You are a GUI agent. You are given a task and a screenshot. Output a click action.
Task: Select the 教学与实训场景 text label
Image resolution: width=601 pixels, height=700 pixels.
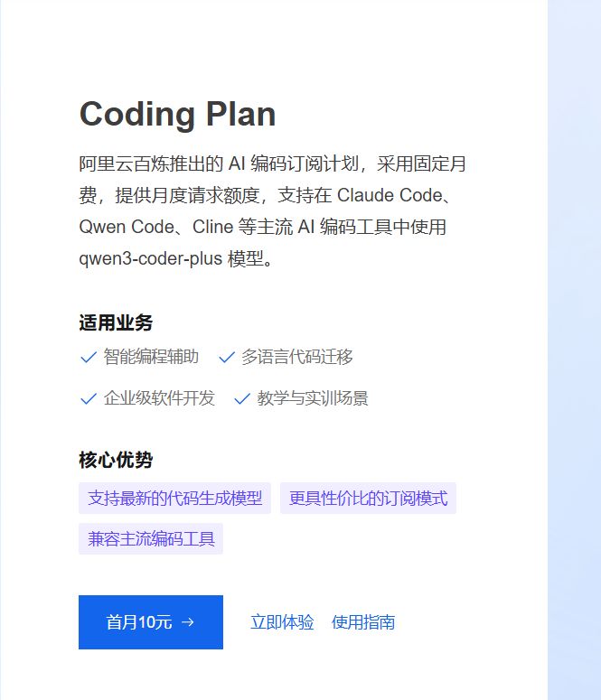(313, 398)
